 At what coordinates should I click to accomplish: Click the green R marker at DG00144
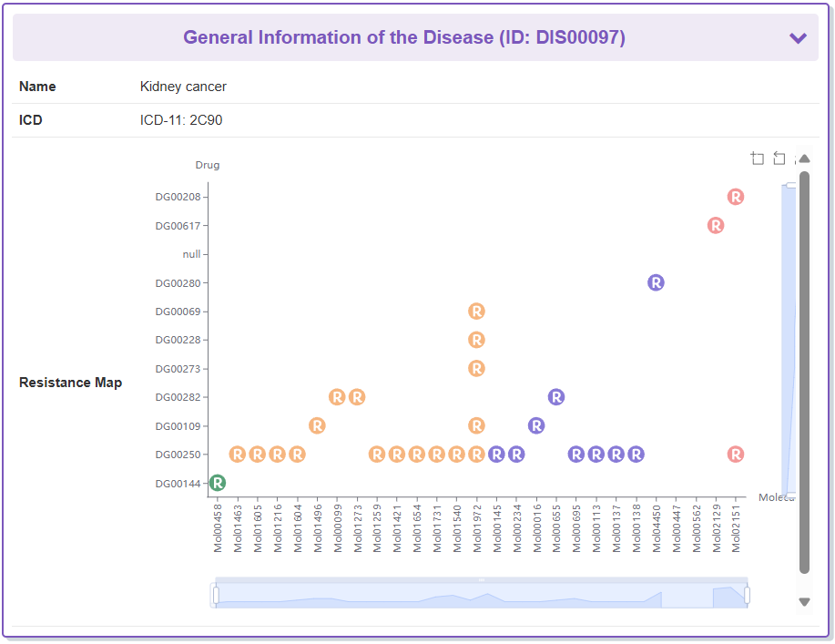pyautogui.click(x=218, y=483)
